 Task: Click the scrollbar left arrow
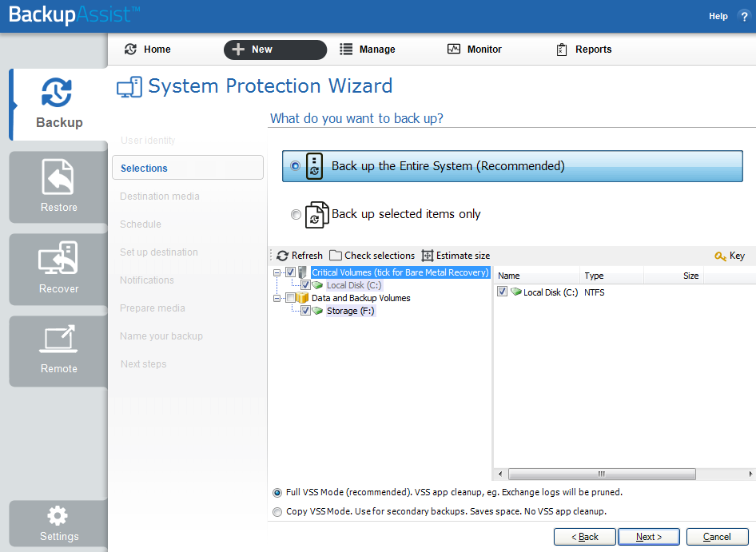pos(500,474)
